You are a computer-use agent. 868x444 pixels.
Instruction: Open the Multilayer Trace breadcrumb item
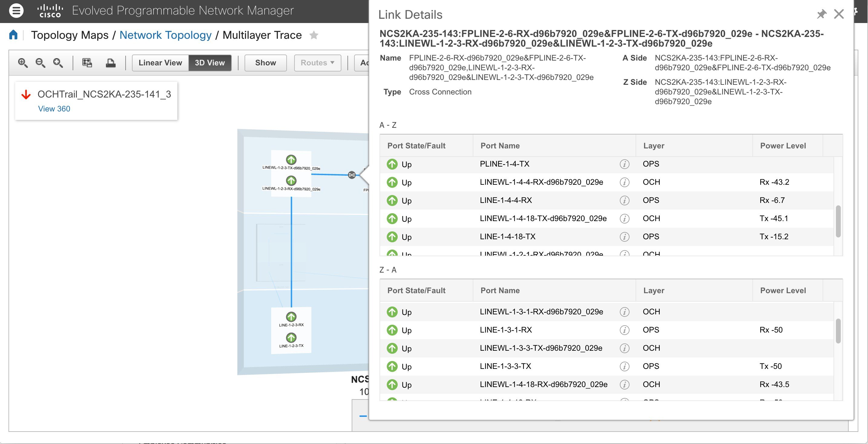[262, 35]
